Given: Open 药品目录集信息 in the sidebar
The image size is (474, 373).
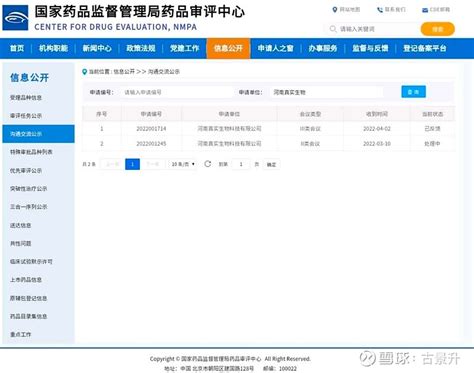Looking at the screenshot, I should coord(28,316).
